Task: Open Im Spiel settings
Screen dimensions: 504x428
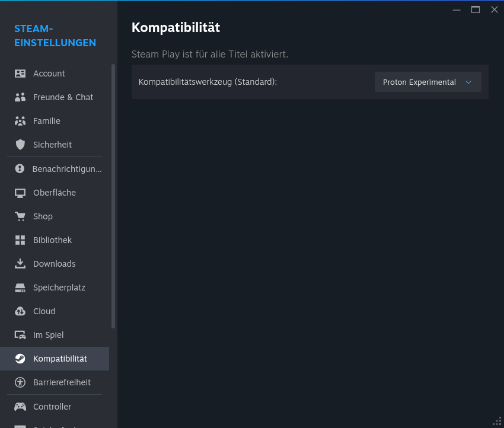Action: (55, 335)
